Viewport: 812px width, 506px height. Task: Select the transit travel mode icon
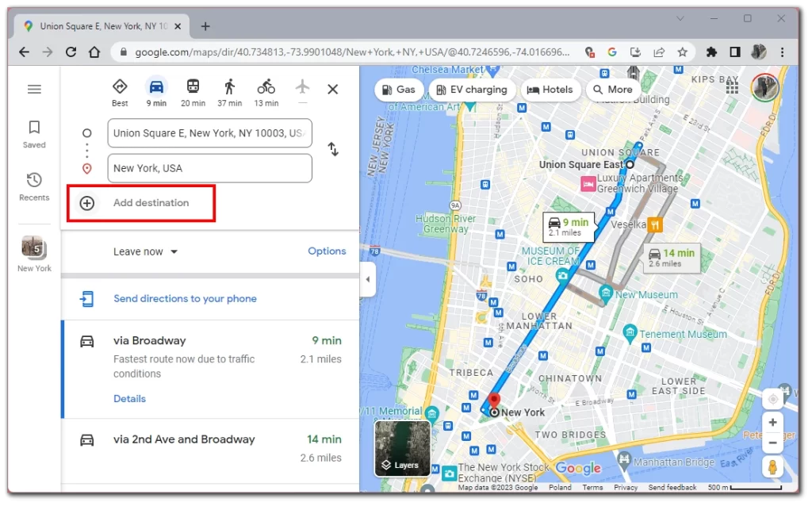tap(193, 87)
